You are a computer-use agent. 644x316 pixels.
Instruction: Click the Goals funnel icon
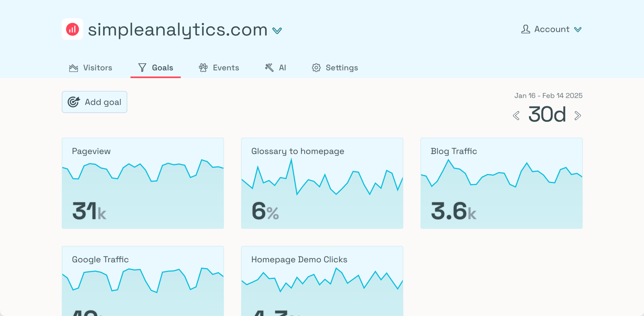tap(142, 68)
